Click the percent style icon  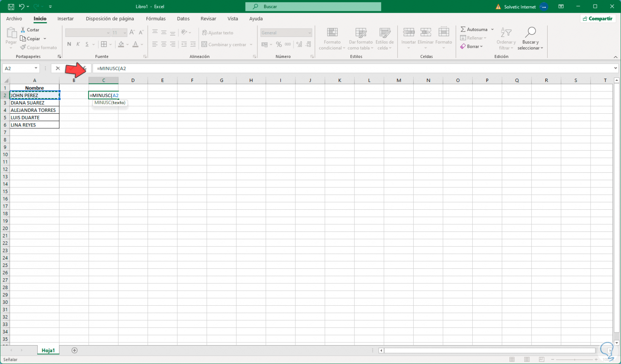(x=279, y=44)
